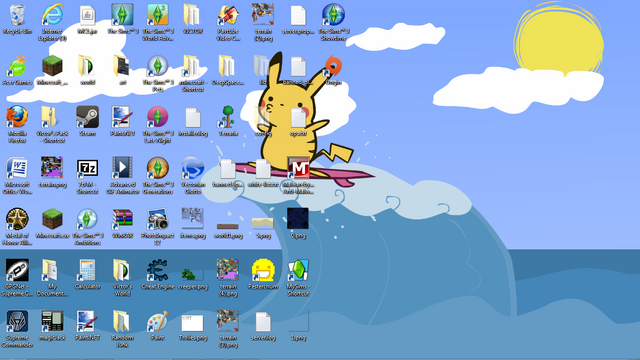
Task: Open the world folder
Action: pyautogui.click(x=87, y=66)
